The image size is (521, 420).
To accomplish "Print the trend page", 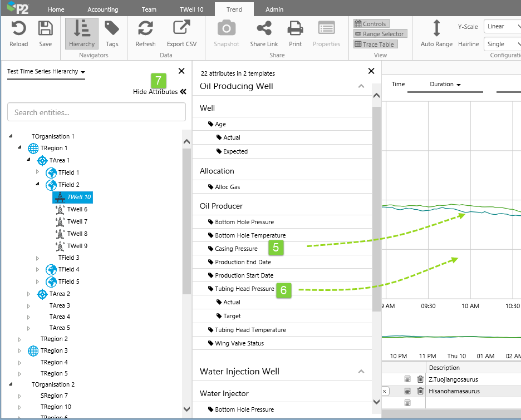I will click(295, 29).
